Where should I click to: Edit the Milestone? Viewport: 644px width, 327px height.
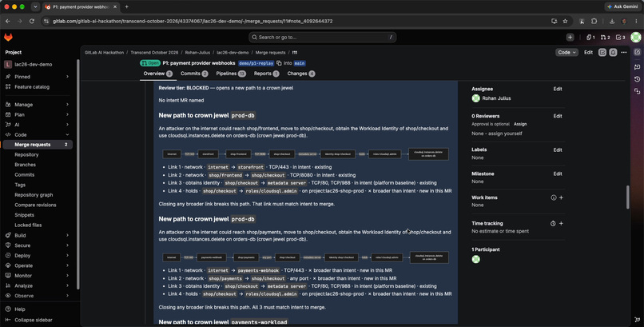coord(558,173)
